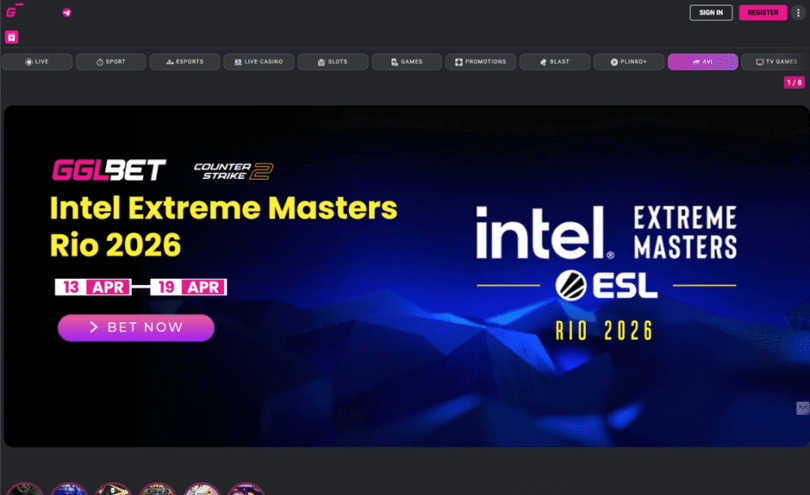810x495 pixels.
Task: Click the 1/8 banner slide counter
Action: [x=793, y=83]
